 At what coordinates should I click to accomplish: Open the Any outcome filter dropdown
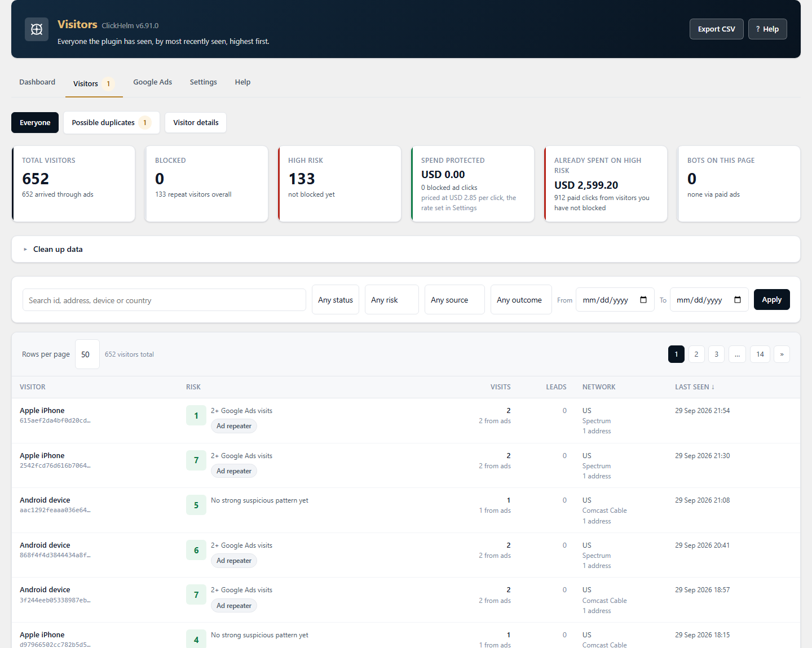pos(521,300)
